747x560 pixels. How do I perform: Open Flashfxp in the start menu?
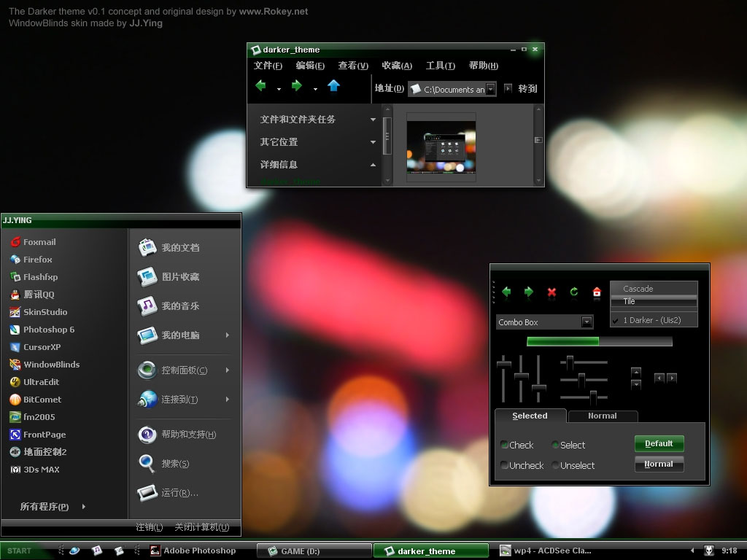[34, 277]
